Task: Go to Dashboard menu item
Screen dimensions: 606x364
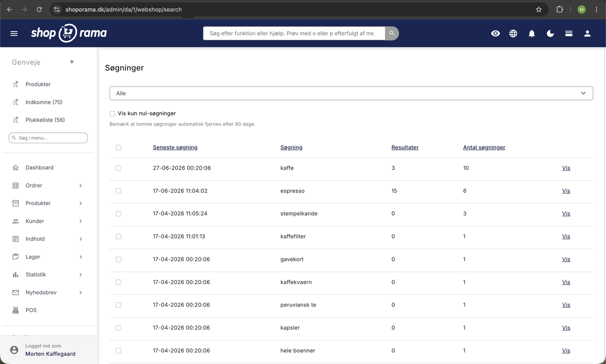Action: pos(39,168)
